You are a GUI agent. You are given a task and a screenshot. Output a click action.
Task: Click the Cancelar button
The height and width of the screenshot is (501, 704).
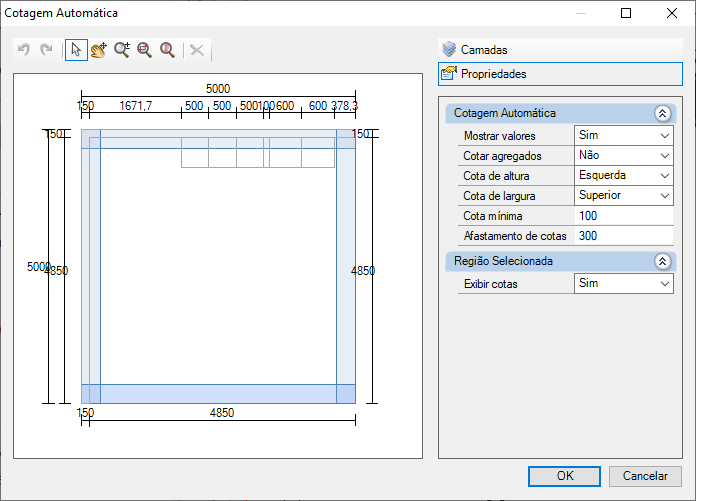[645, 476]
